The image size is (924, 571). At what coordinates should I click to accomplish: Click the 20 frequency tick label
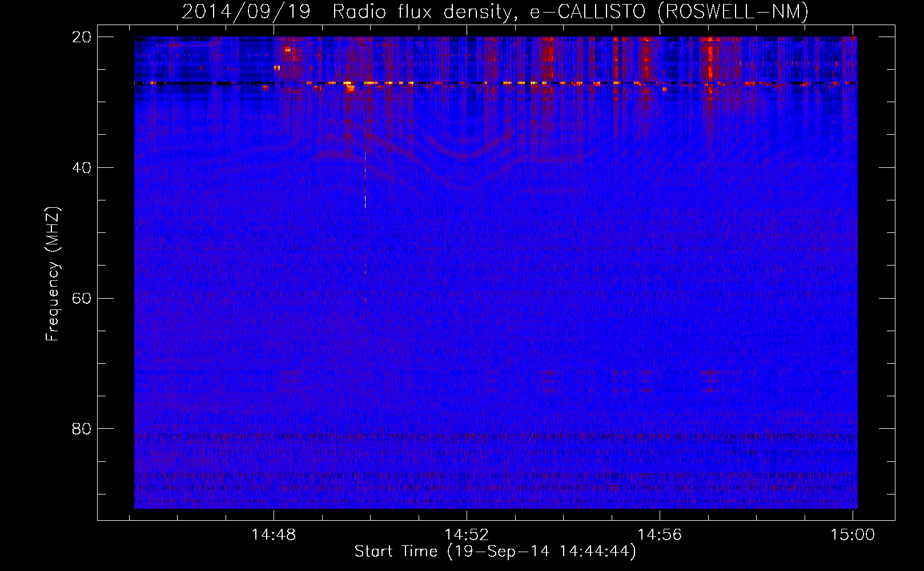pyautogui.click(x=82, y=37)
